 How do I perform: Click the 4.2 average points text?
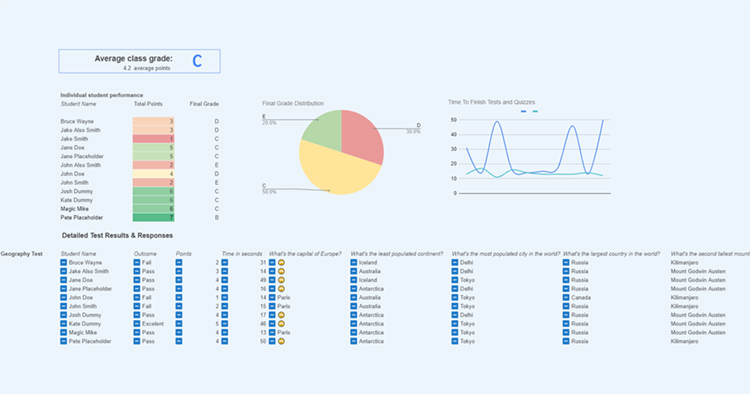146,68
